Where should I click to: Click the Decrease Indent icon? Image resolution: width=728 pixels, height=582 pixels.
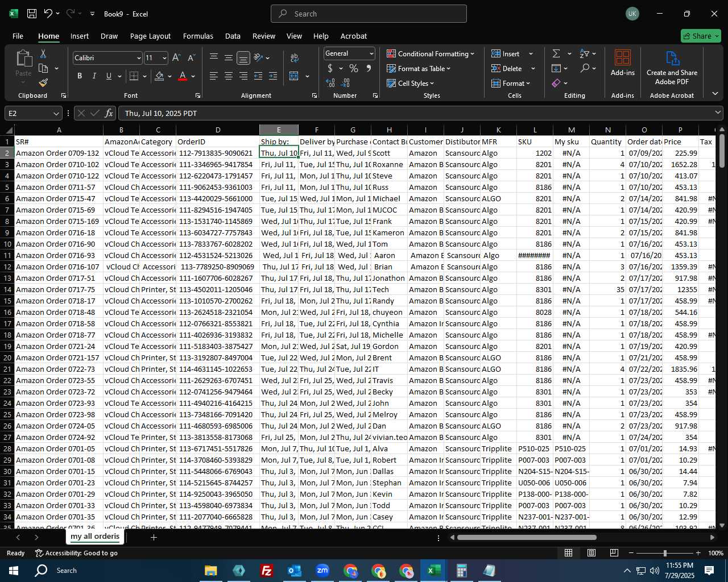pos(258,76)
